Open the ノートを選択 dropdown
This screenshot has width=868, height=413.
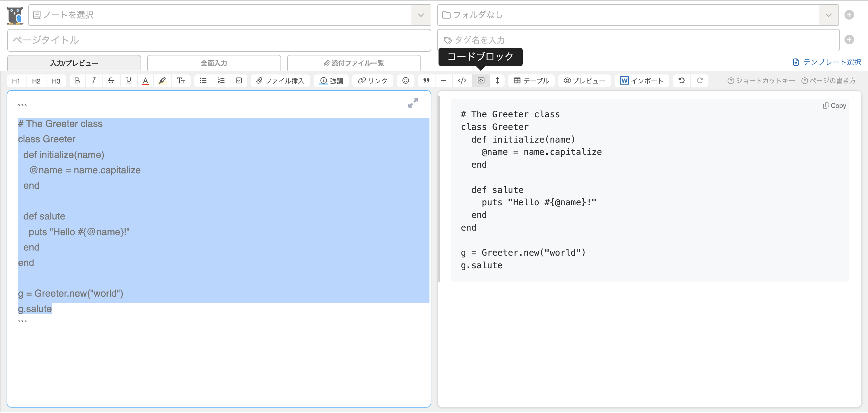[x=420, y=15]
